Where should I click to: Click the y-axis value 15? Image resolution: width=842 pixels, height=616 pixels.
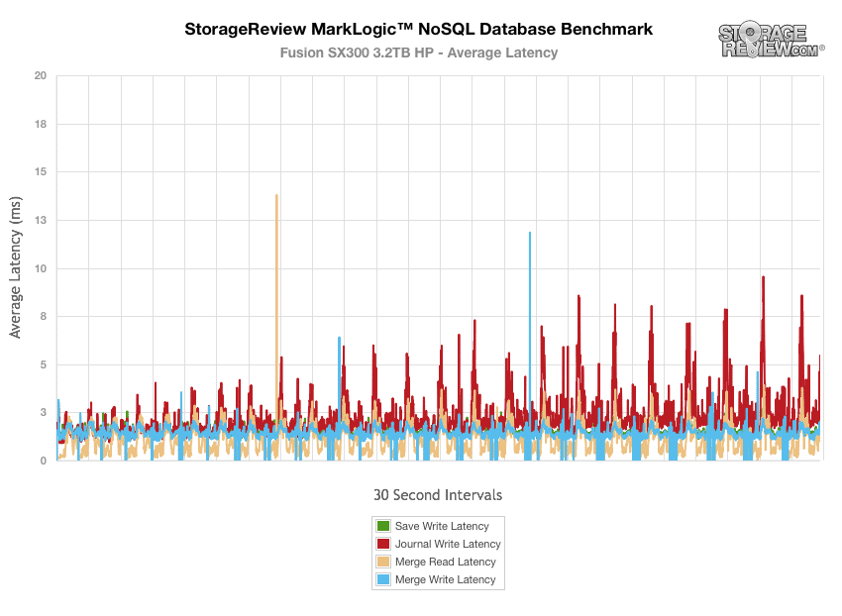(x=41, y=172)
